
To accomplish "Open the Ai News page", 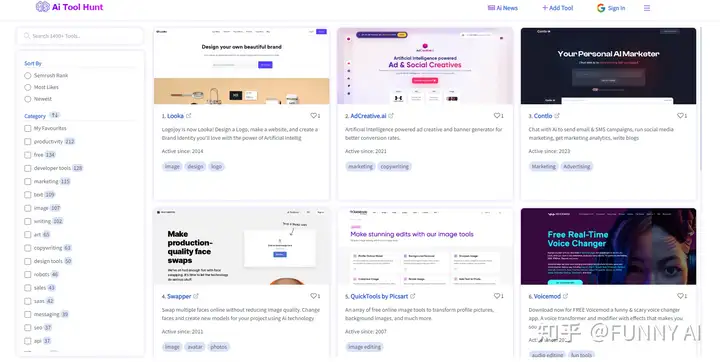I will [x=502, y=8].
